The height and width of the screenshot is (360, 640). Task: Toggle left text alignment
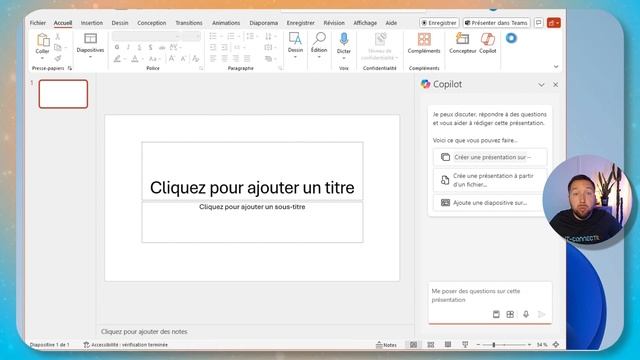[213, 59]
